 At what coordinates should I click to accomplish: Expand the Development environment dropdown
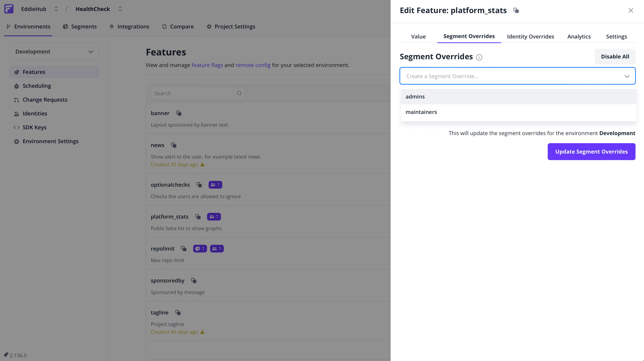54,51
